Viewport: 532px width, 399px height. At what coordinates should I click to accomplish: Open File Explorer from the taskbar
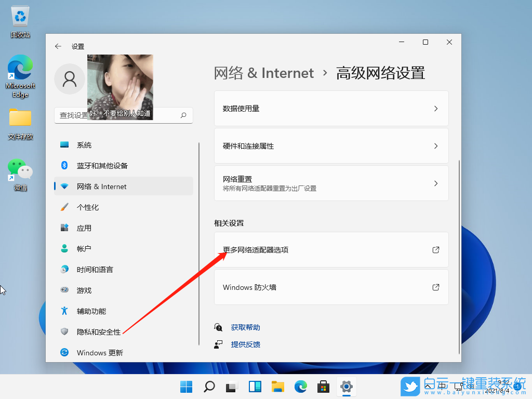(x=277, y=387)
